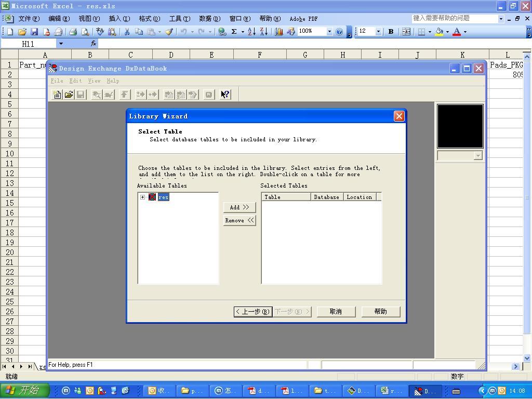The height and width of the screenshot is (399, 532).
Task: Open font color dropdown arrow
Action: (x=465, y=32)
